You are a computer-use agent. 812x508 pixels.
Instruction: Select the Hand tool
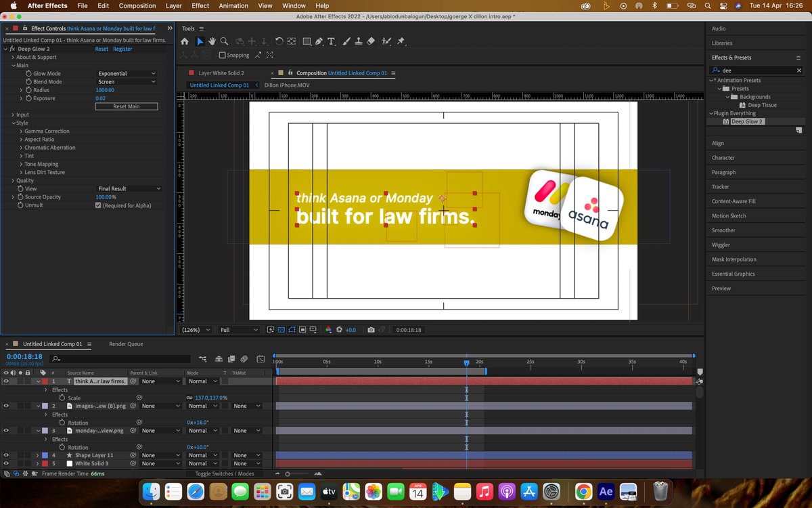point(211,41)
